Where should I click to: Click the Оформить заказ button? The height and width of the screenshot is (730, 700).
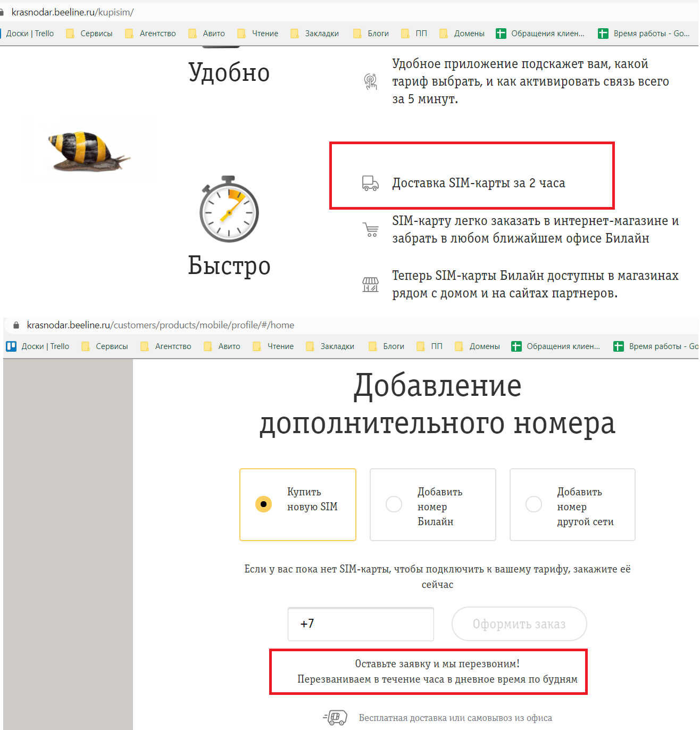(519, 624)
